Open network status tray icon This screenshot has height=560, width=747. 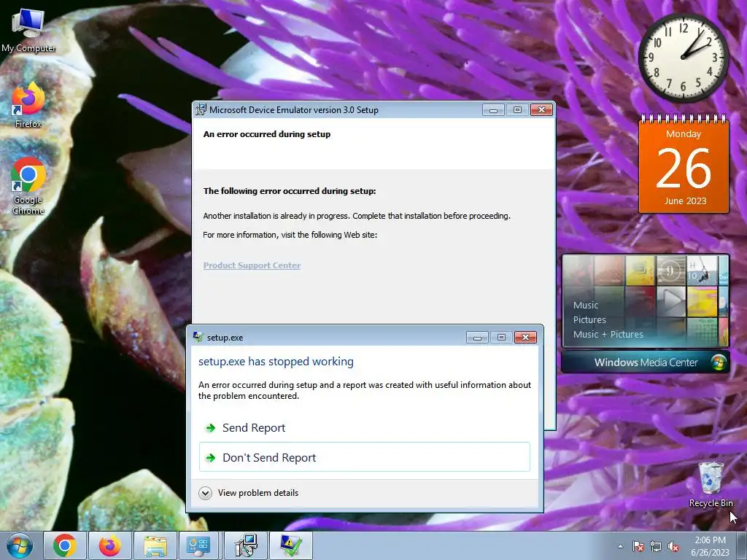[x=656, y=546]
